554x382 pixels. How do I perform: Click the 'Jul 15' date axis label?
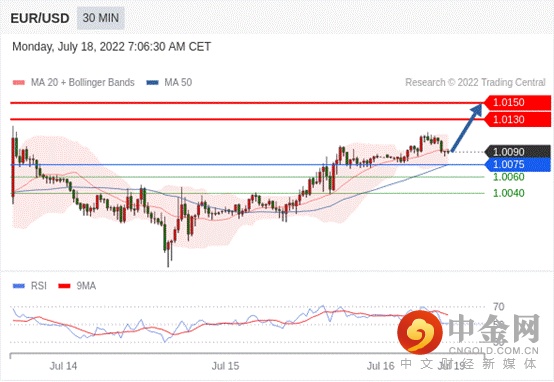pos(225,366)
